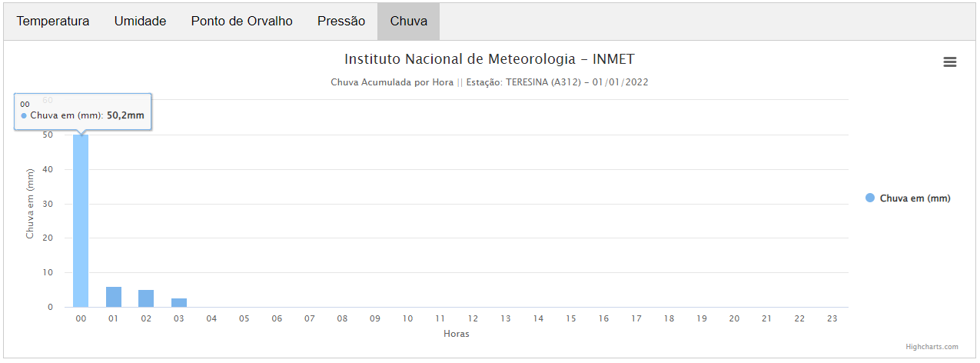Click the Chuva em (mm) y-axis title
Image resolution: width=980 pixels, height=363 pixels.
[30, 204]
